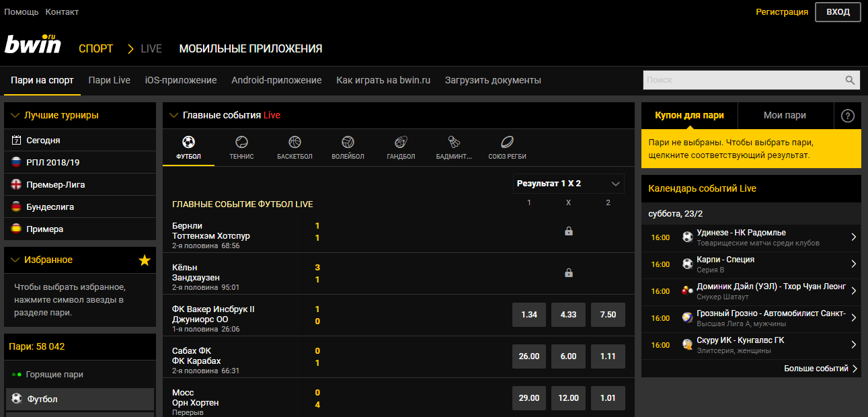Open the bet slip help question icon
This screenshot has width=868, height=417.
848,116
